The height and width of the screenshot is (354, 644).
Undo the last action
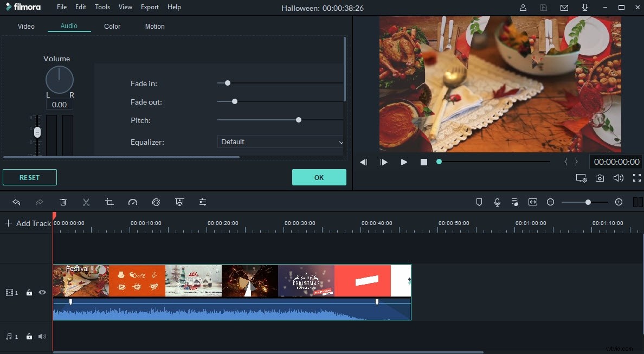pos(16,202)
